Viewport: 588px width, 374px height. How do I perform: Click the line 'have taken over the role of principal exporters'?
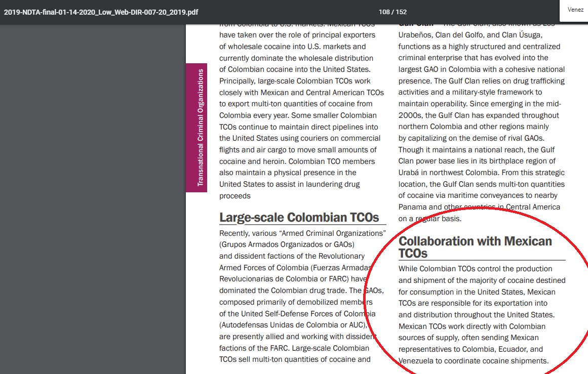pyautogui.click(x=297, y=35)
